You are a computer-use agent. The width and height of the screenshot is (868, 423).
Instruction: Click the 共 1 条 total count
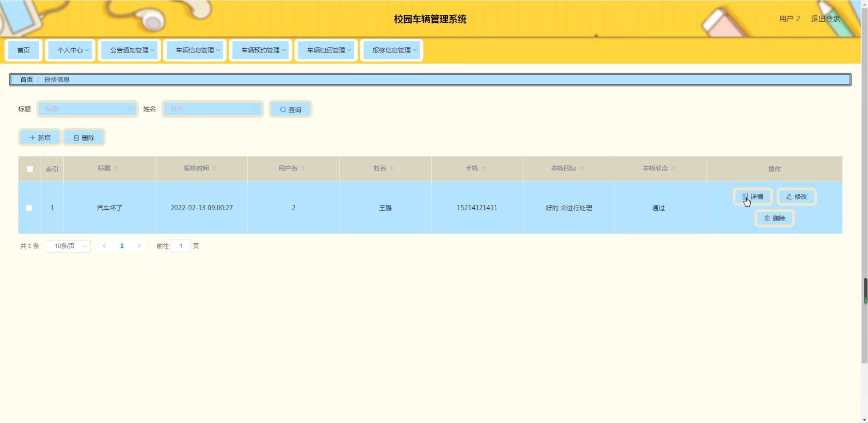point(30,246)
